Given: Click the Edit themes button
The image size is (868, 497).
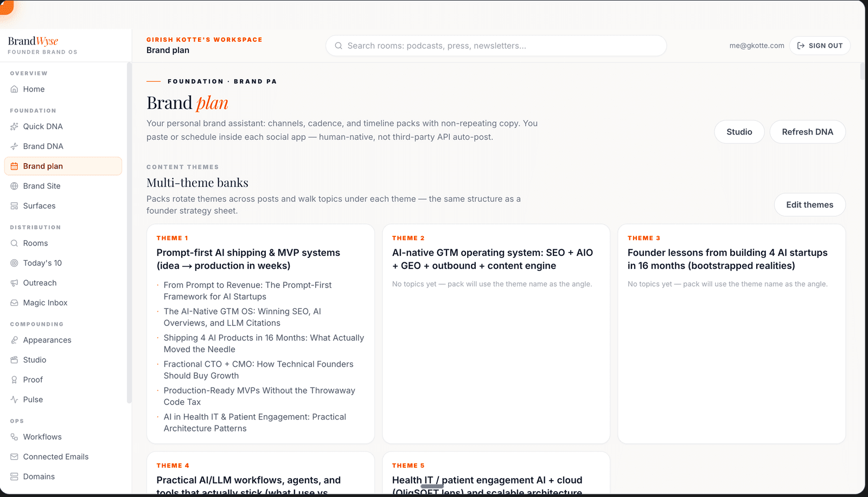Looking at the screenshot, I should coord(810,205).
